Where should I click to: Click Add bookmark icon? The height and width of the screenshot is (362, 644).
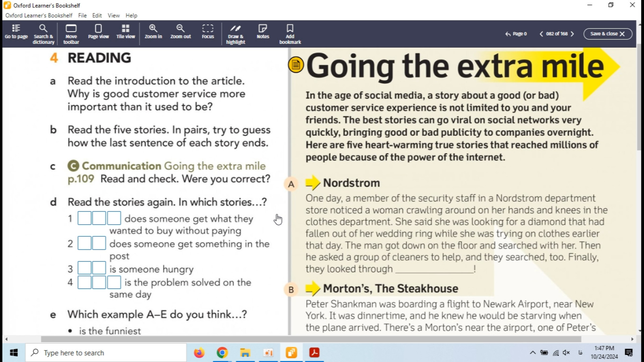click(x=290, y=34)
